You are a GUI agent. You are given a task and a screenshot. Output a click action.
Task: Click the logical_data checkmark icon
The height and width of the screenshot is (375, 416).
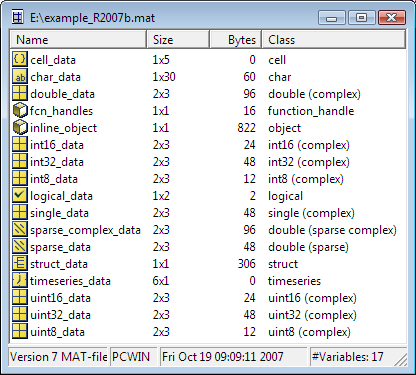coord(20,195)
